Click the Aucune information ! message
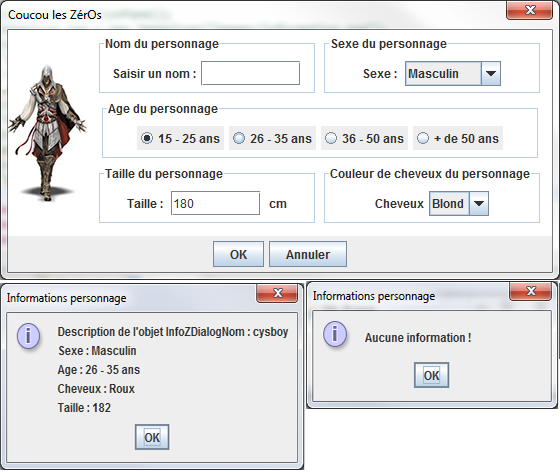Image resolution: width=560 pixels, height=472 pixels. [x=418, y=338]
